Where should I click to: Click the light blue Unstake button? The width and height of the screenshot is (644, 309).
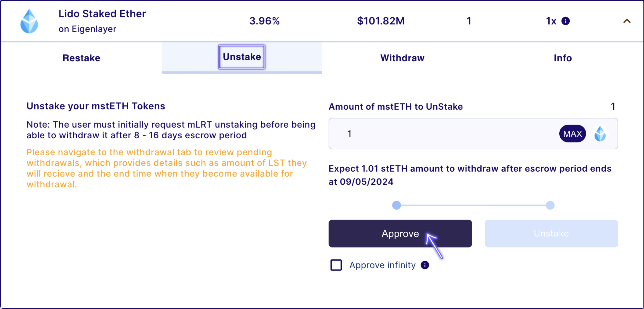(551, 233)
